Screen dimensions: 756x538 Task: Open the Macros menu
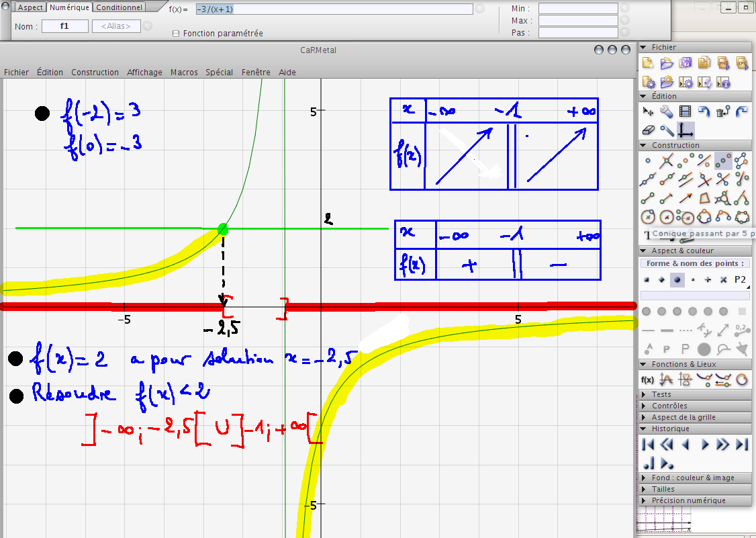pos(184,73)
